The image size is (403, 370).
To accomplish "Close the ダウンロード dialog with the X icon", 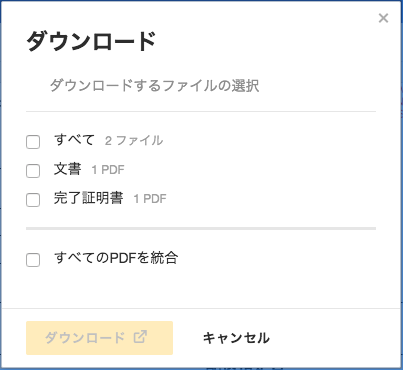I will [383, 18].
